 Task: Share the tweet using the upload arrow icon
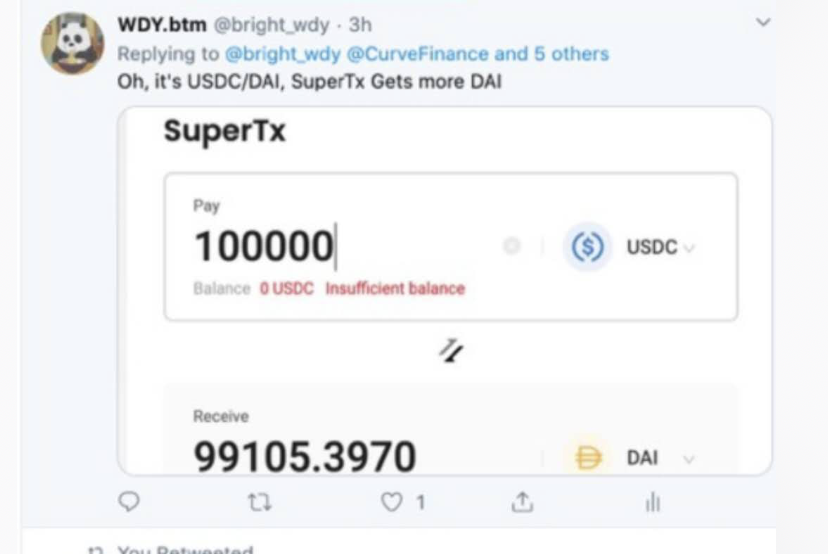coord(522,502)
